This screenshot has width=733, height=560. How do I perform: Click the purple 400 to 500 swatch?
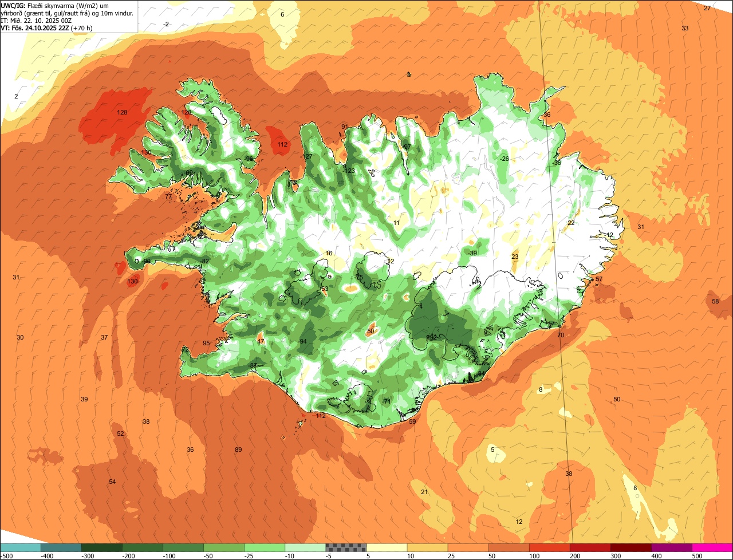point(671,547)
